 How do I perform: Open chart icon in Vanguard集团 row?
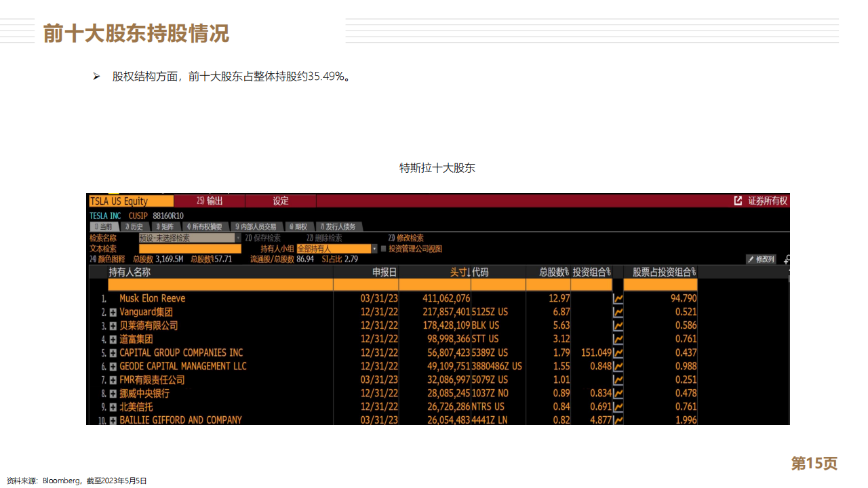(618, 312)
